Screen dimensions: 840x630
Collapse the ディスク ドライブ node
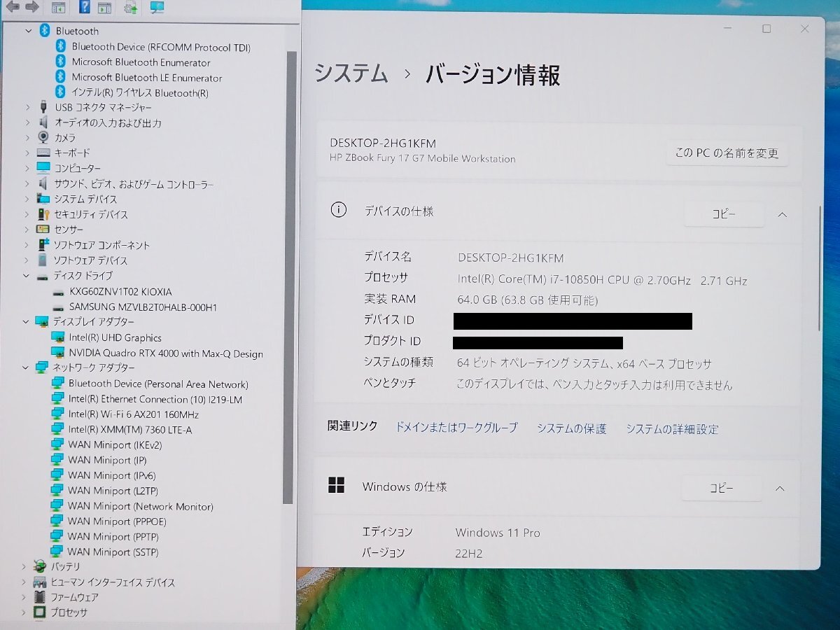[27, 276]
